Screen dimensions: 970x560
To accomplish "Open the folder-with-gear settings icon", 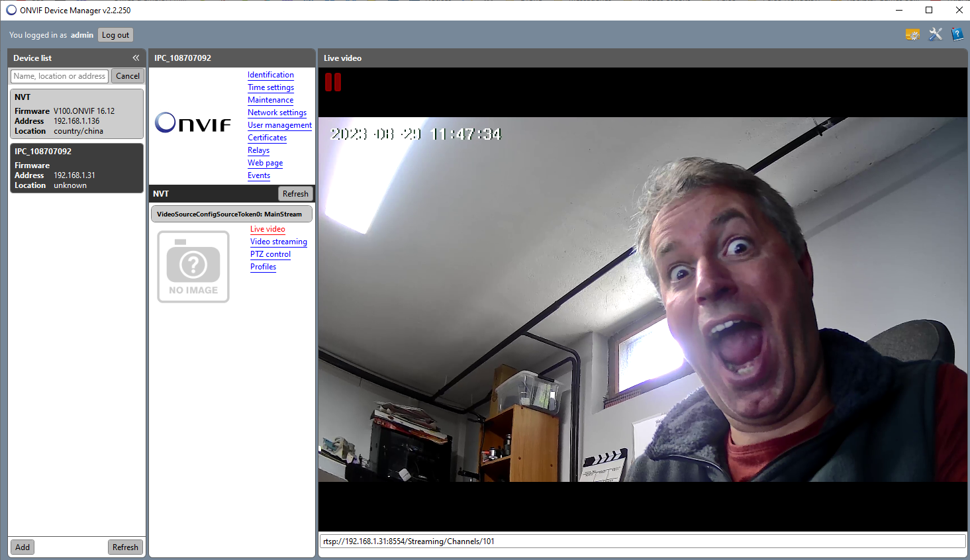I will tap(912, 34).
